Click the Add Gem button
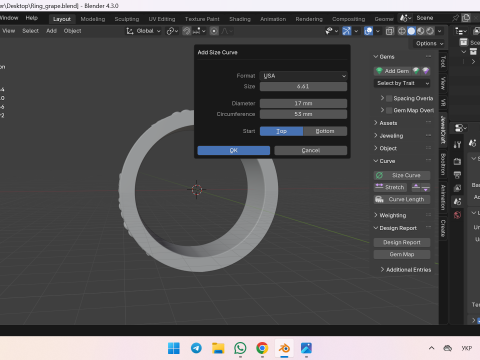 tap(393, 71)
